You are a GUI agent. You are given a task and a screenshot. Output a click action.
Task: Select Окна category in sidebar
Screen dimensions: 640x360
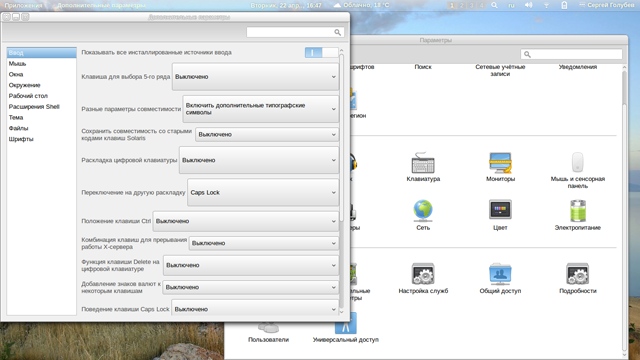41,74
